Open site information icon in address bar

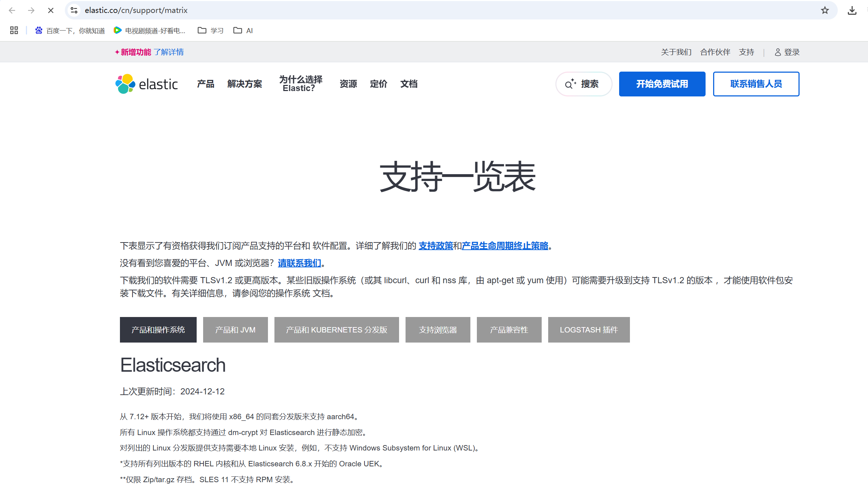(74, 10)
